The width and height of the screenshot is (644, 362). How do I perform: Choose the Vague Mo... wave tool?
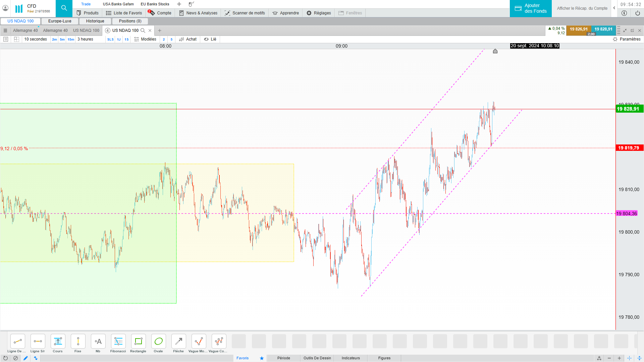(x=199, y=342)
